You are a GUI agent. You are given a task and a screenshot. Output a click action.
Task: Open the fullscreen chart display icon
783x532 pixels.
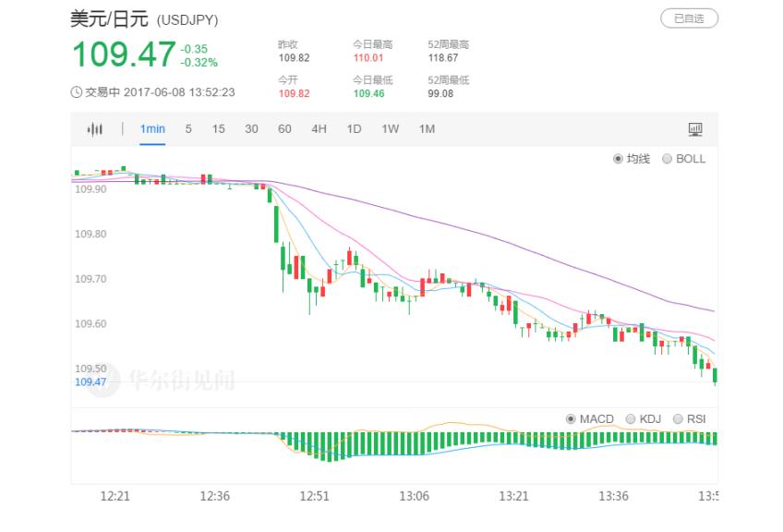[695, 129]
